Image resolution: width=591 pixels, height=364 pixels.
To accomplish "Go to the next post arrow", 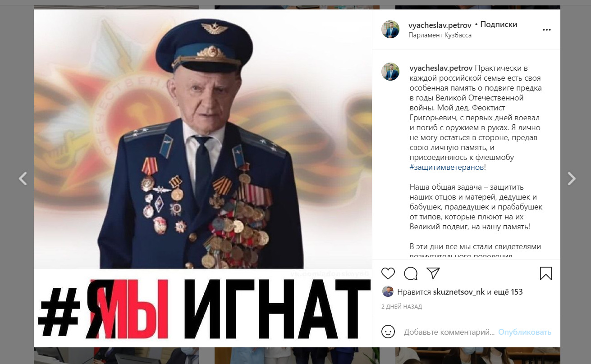I will tap(572, 178).
